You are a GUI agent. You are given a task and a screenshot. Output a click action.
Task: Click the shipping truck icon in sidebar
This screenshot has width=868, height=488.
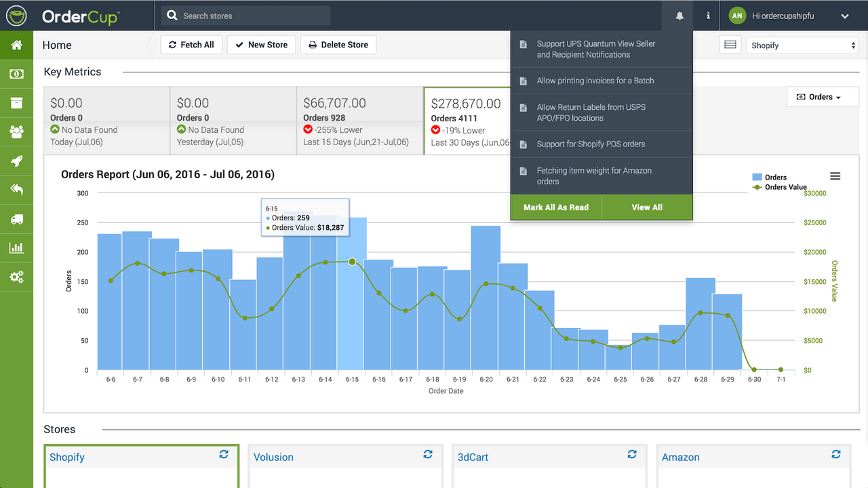(x=16, y=219)
